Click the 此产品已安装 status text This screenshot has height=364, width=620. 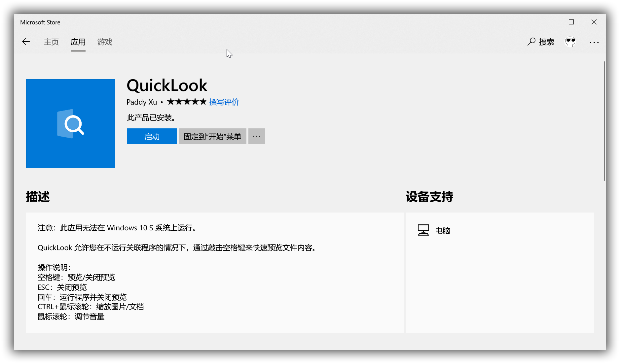click(x=151, y=117)
